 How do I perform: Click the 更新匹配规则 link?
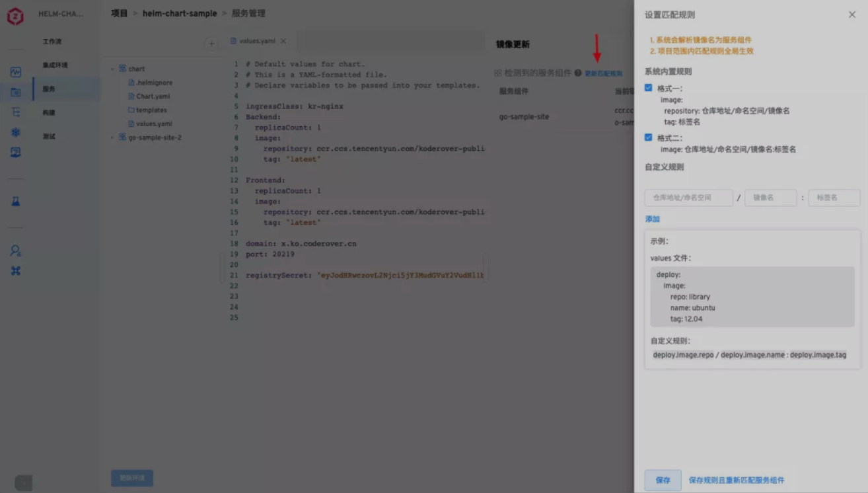604,73
